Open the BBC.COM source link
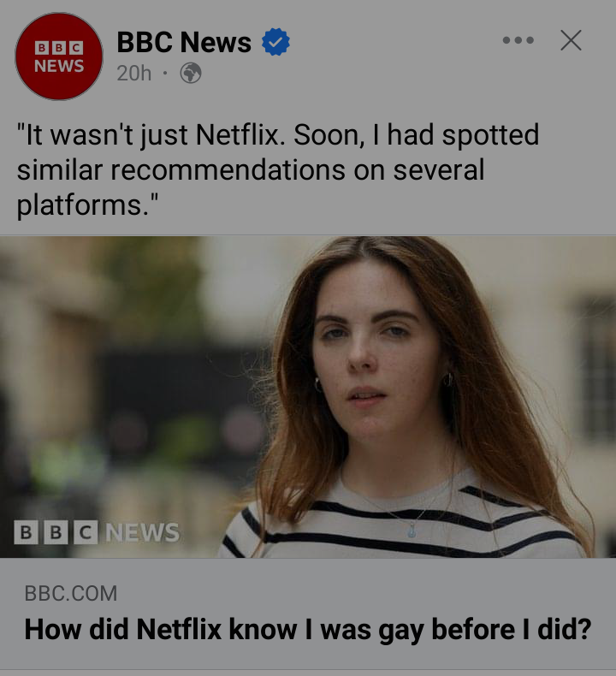This screenshot has width=616, height=676. click(x=70, y=592)
